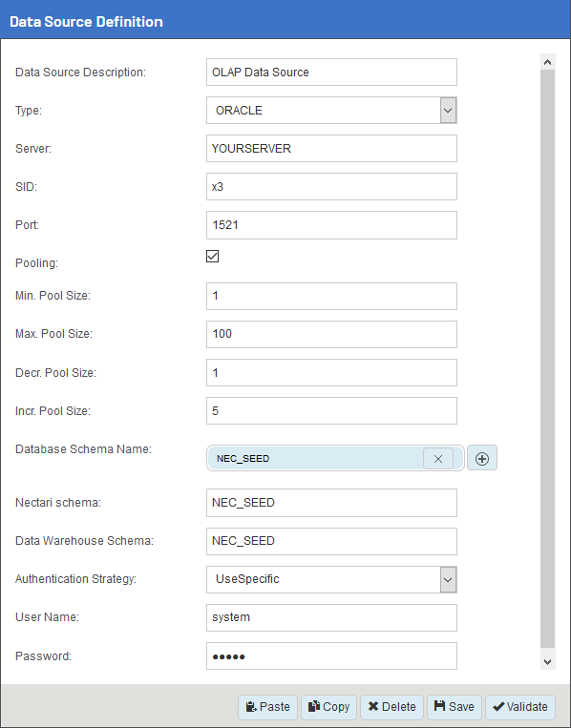Screen dimensions: 571x728
Task: Uncheck the Pooling checkbox
Action: point(212,257)
